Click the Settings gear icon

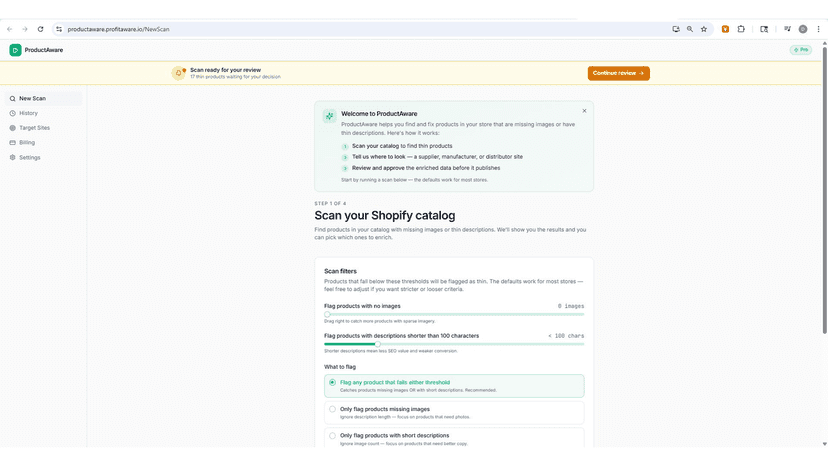[x=13, y=157]
